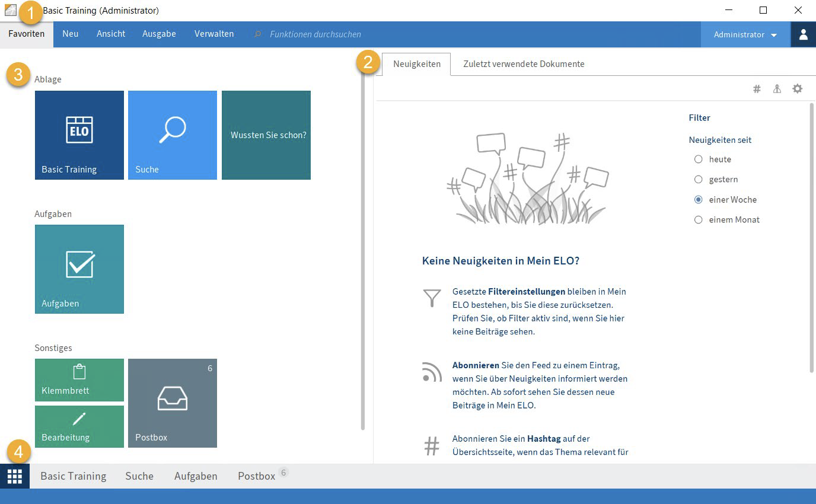Open the Bearbeitung pencil tile

click(x=79, y=426)
